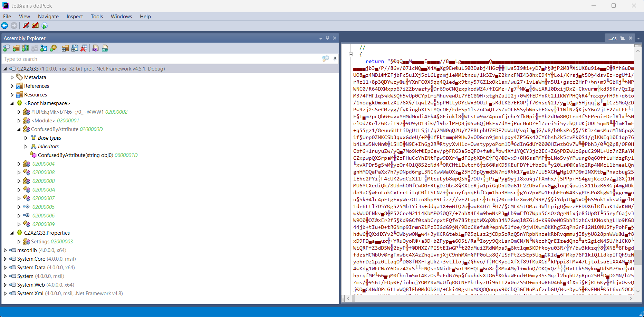This screenshot has height=317, width=644.
Task: Open the Help menu
Action: (145, 16)
